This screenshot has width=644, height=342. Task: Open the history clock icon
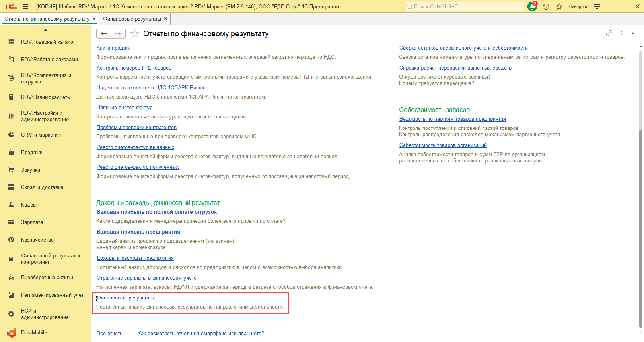coord(546,7)
